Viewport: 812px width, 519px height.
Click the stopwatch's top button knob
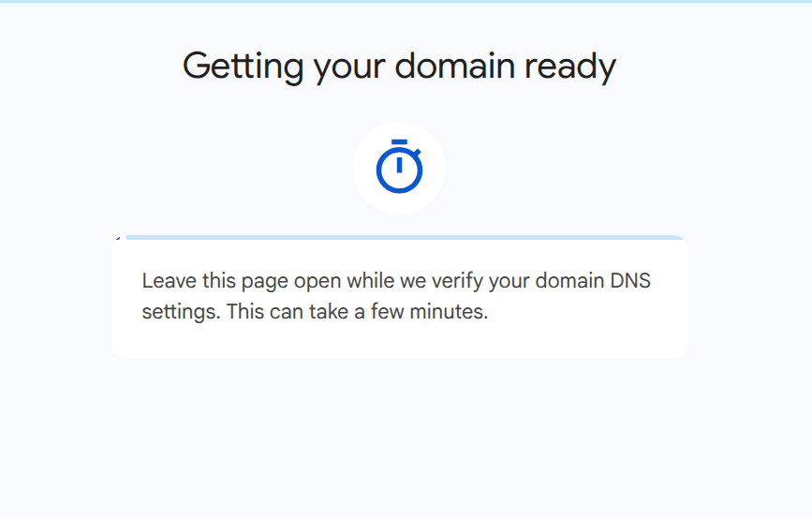point(399,142)
